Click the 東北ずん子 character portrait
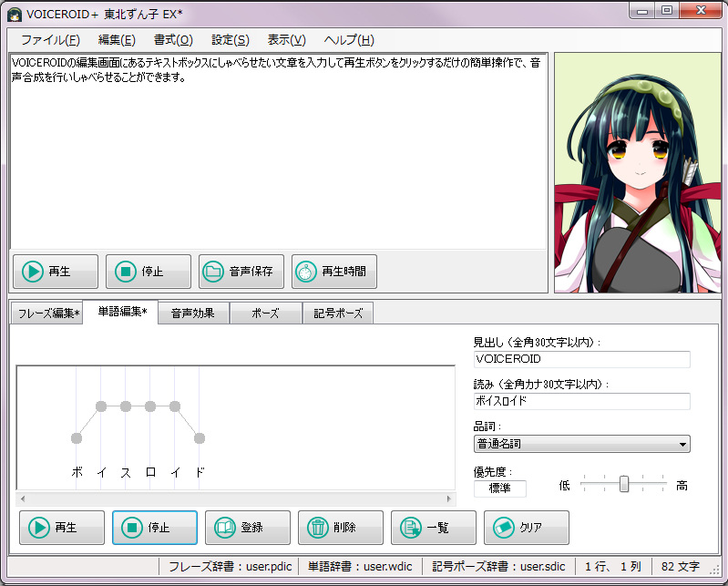The height and width of the screenshot is (586, 728). [638, 173]
